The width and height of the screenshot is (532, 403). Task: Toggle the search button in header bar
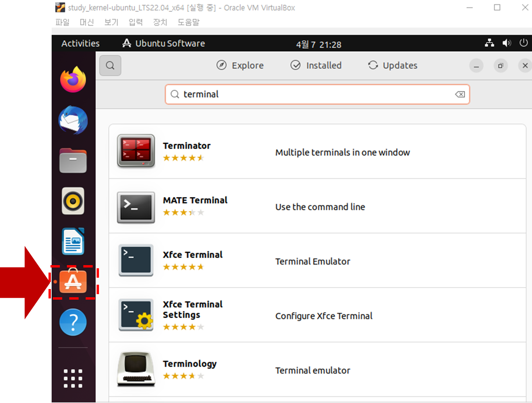[x=110, y=65]
